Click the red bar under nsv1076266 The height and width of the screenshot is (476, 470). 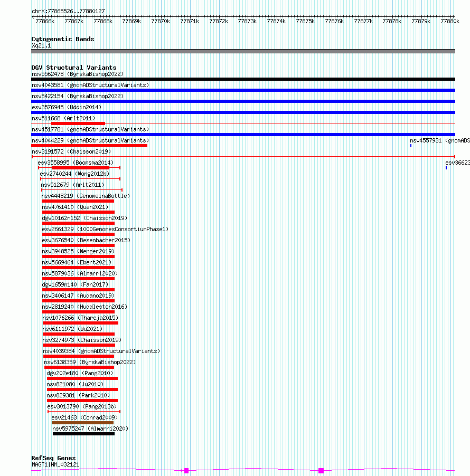(80, 323)
